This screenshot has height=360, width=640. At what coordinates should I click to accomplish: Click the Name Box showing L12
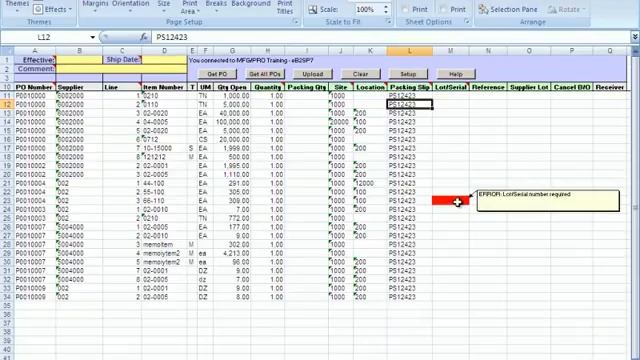(44, 37)
